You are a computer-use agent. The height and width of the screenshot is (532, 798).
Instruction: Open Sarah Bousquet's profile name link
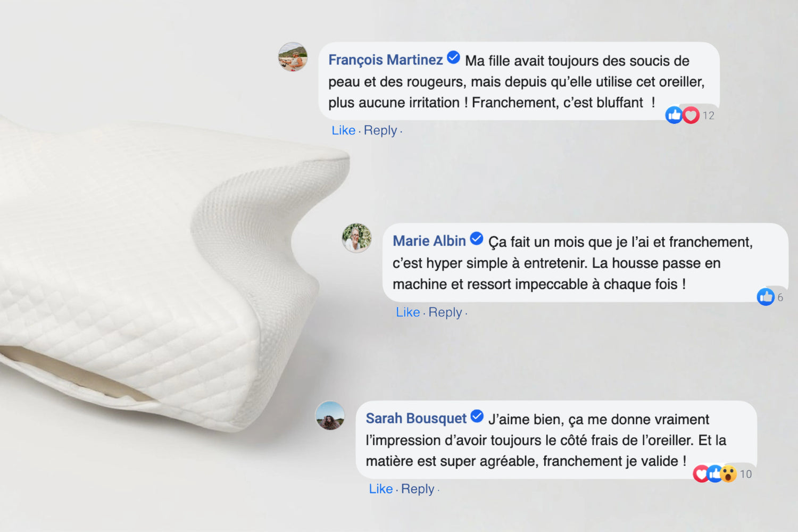[416, 419]
